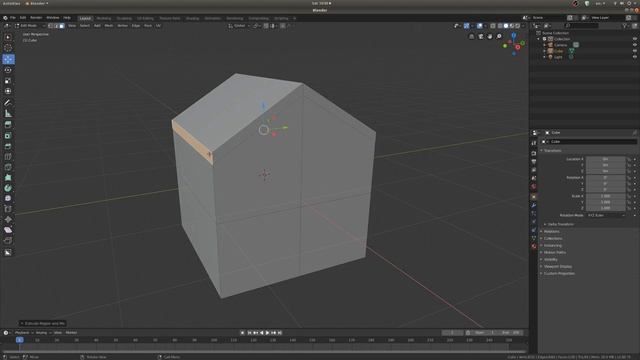The width and height of the screenshot is (640, 360).
Task: Toggle visibility of Light in outliner
Action: pos(635,57)
